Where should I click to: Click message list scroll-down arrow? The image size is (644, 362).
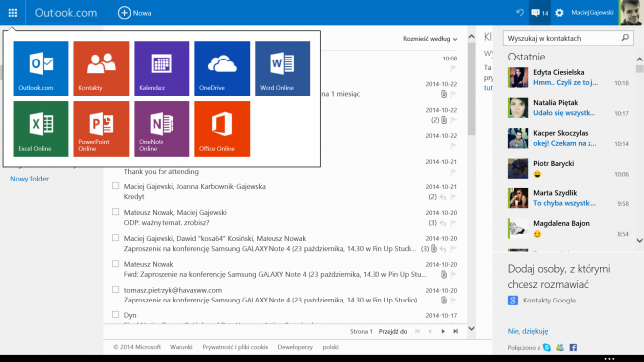coord(471,328)
